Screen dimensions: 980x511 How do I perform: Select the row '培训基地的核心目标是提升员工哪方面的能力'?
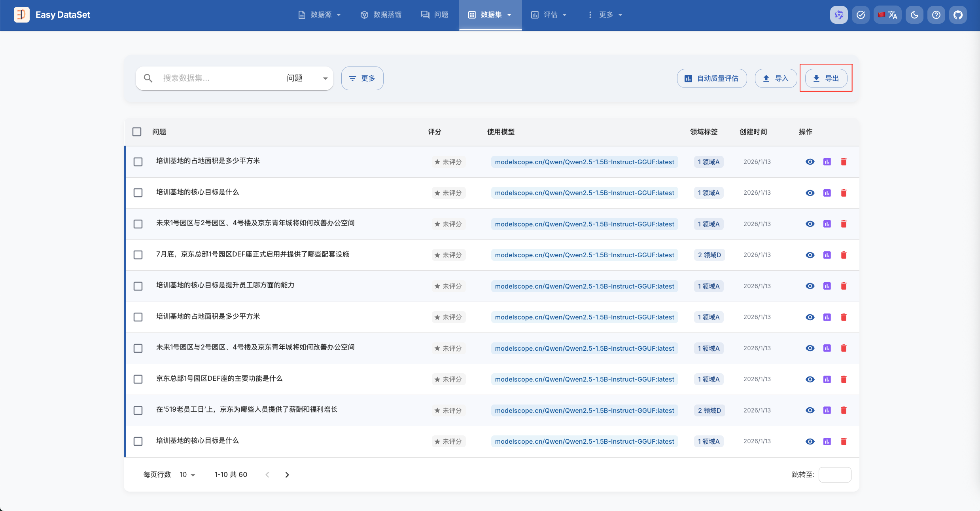click(138, 286)
